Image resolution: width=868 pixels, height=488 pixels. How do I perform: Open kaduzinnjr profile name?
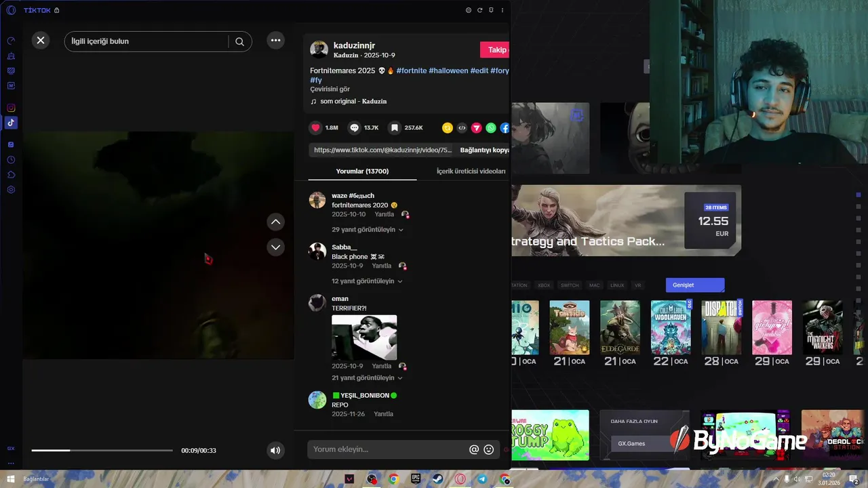click(354, 45)
